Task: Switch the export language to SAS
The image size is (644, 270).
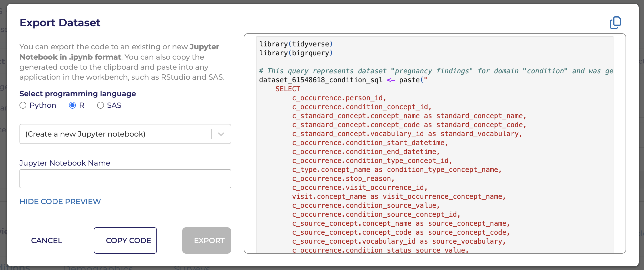Action: tap(101, 105)
